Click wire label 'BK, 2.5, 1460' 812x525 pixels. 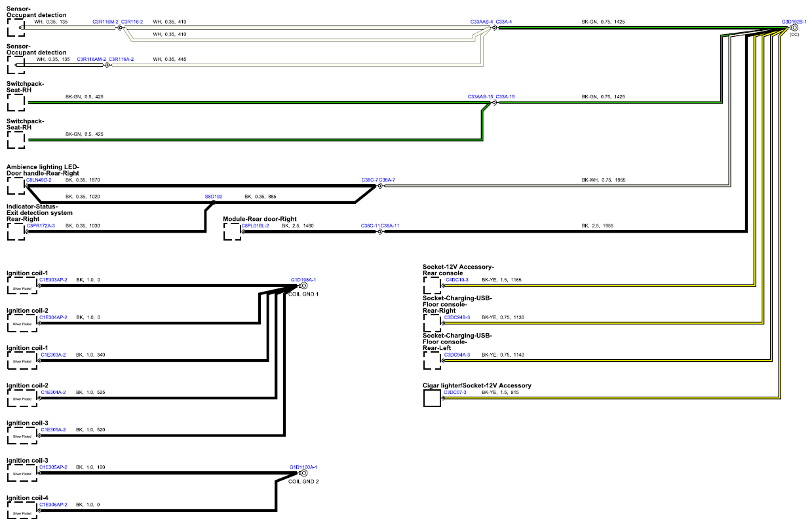click(x=299, y=225)
